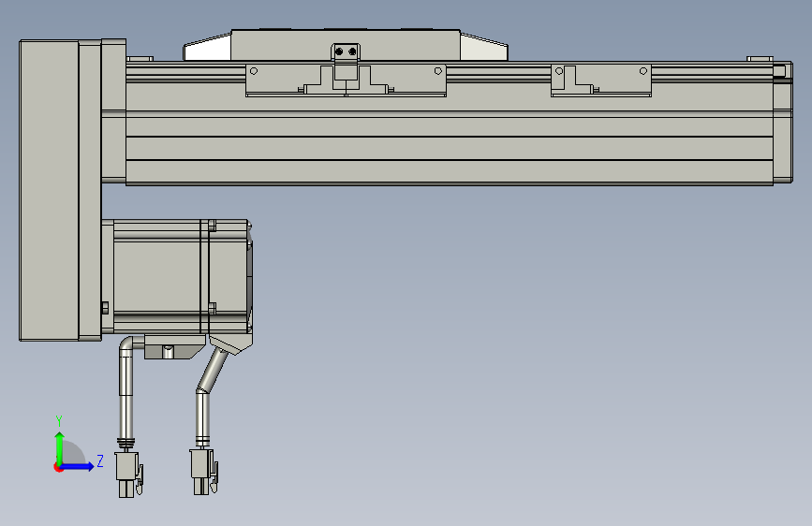
Task: Select the slider carriage on top of the rail
Action: 346,45
